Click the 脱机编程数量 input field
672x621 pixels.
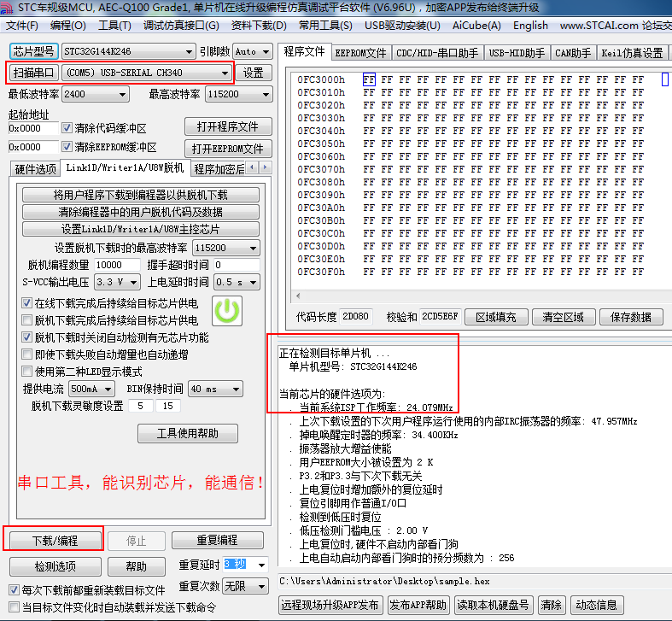point(117,265)
